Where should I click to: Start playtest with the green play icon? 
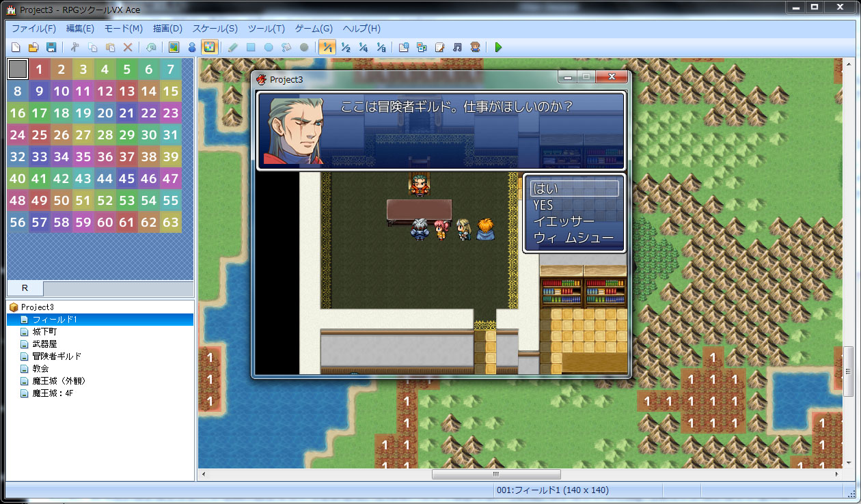pos(498,48)
